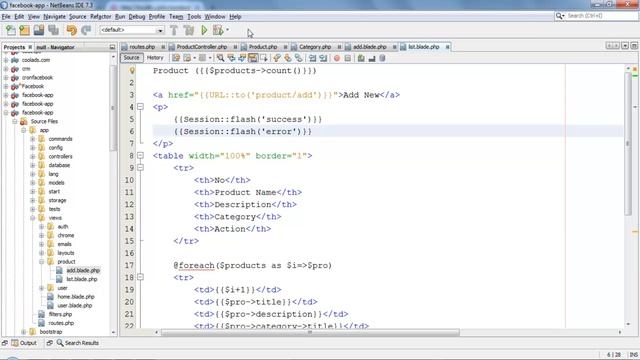Image resolution: width=640 pixels, height=360 pixels.
Task: Click Find Previous Occurrence icon
Action: coord(231,58)
